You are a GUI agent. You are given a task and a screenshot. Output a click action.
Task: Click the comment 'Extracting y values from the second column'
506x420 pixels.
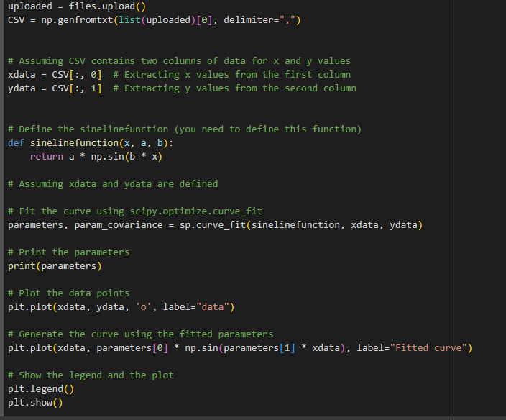pyautogui.click(x=234, y=88)
